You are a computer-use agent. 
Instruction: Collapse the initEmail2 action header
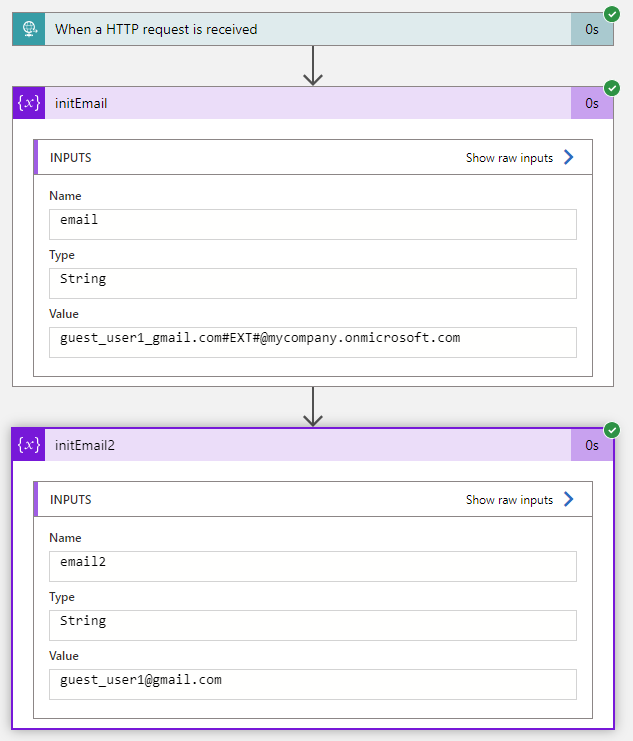pyautogui.click(x=300, y=445)
